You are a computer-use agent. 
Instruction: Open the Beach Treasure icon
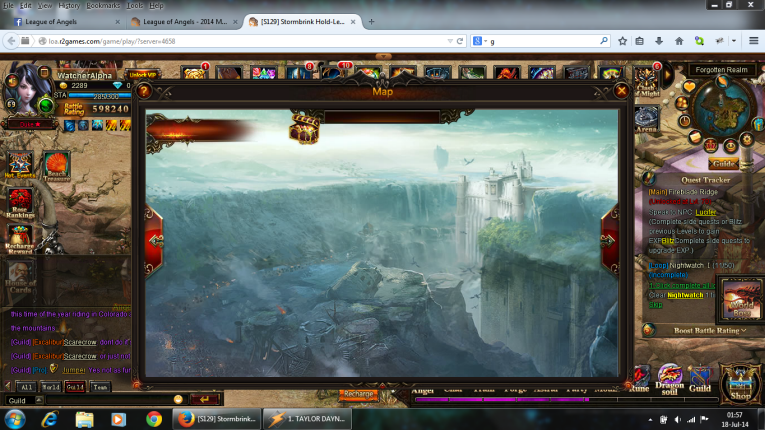(x=56, y=164)
